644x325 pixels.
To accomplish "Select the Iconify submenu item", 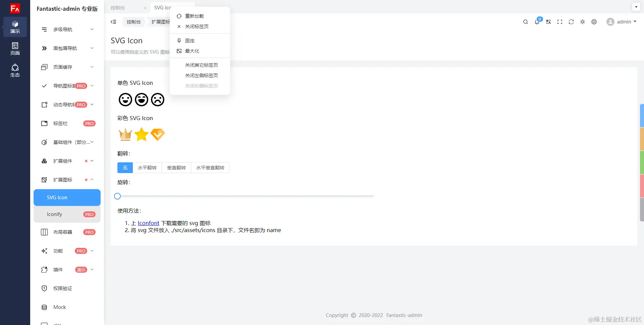I will tap(67, 214).
